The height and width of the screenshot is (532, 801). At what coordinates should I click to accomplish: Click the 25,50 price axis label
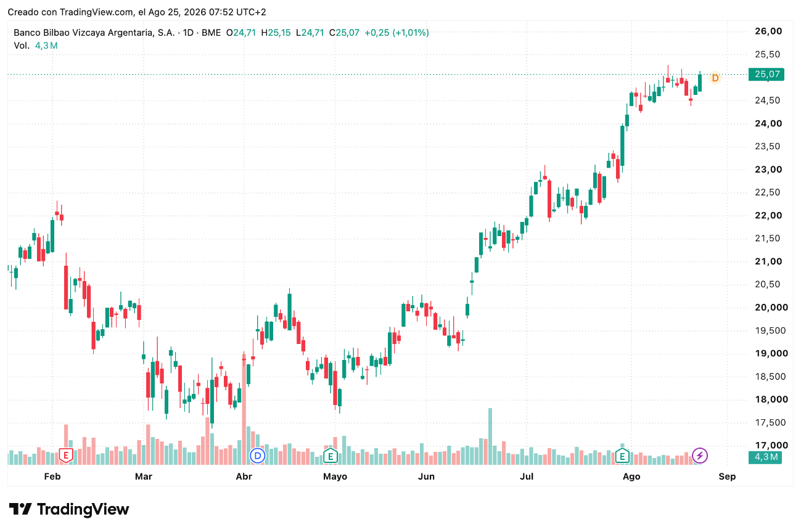coord(768,54)
